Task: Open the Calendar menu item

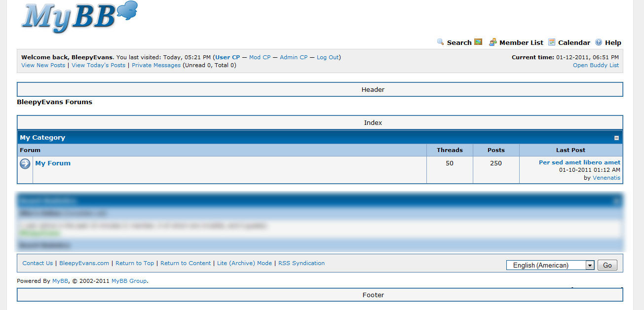Action: point(574,43)
